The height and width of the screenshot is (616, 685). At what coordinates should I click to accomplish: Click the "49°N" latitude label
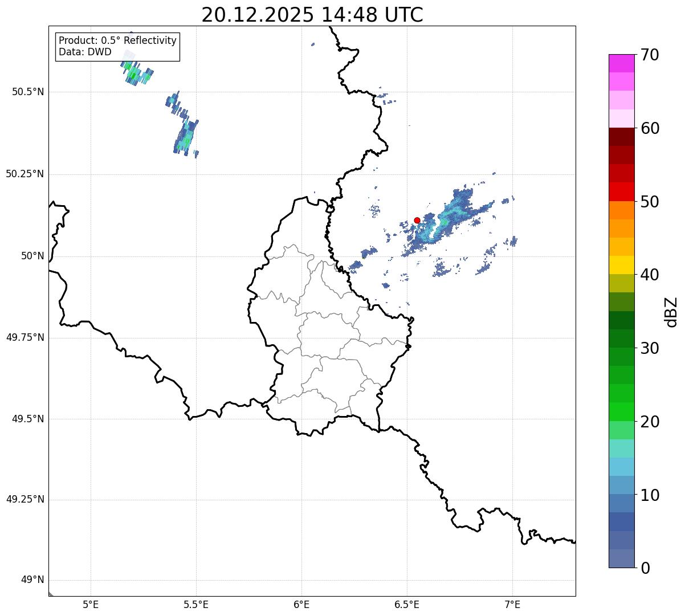click(32, 580)
